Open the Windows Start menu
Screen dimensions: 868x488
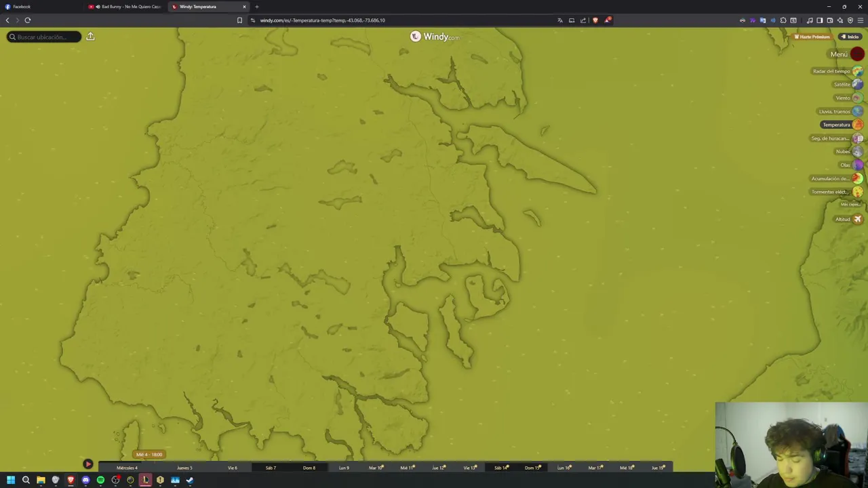11,480
